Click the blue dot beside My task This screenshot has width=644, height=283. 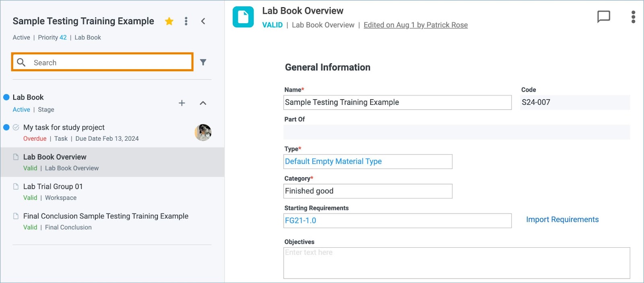pos(6,127)
